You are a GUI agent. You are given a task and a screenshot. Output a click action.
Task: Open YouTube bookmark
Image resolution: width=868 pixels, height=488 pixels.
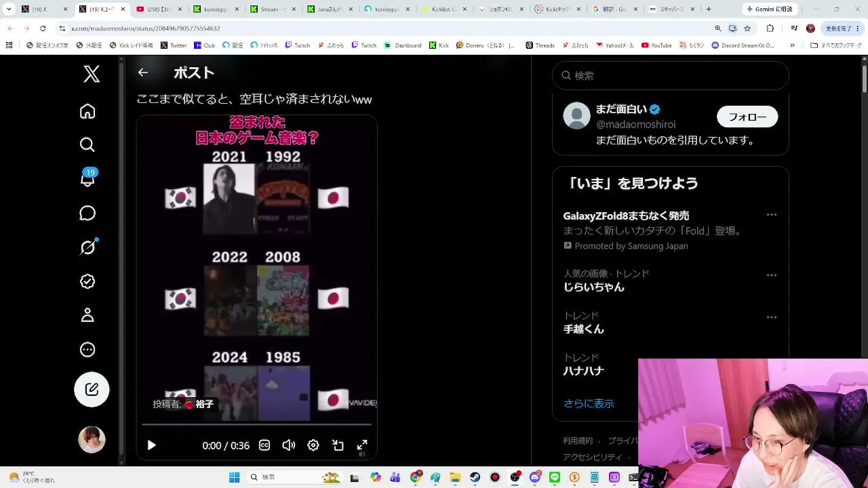tap(656, 45)
